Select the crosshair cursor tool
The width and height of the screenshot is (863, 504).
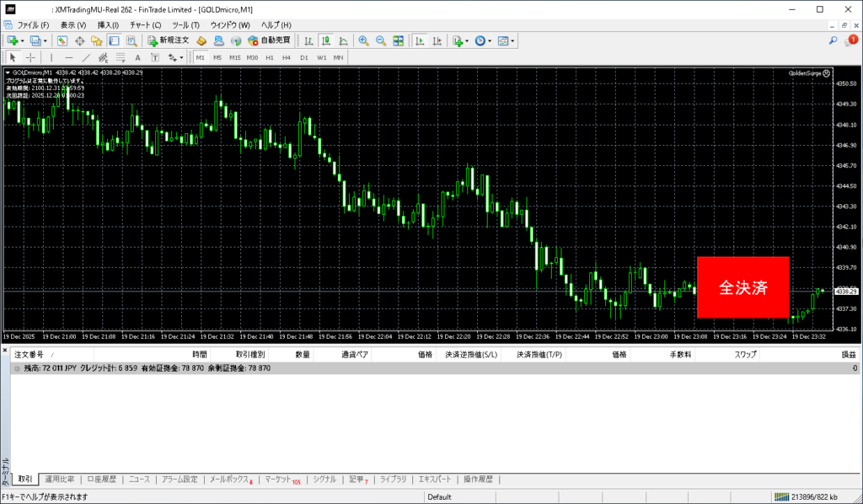tap(30, 57)
